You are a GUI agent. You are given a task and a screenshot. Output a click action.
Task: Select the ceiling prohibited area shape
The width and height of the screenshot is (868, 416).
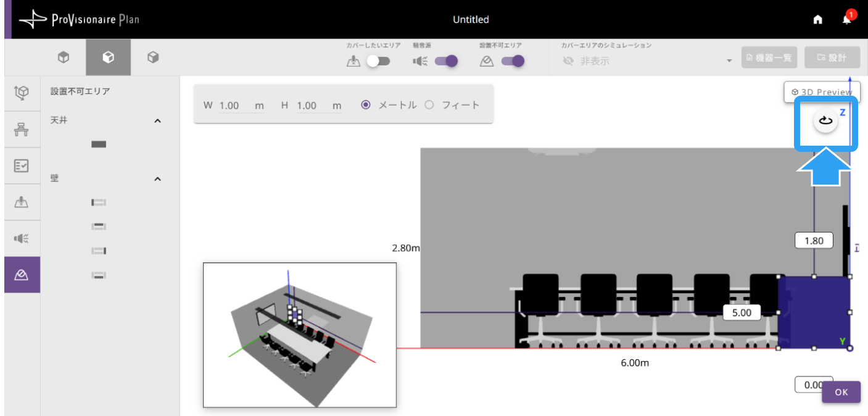[x=99, y=144]
